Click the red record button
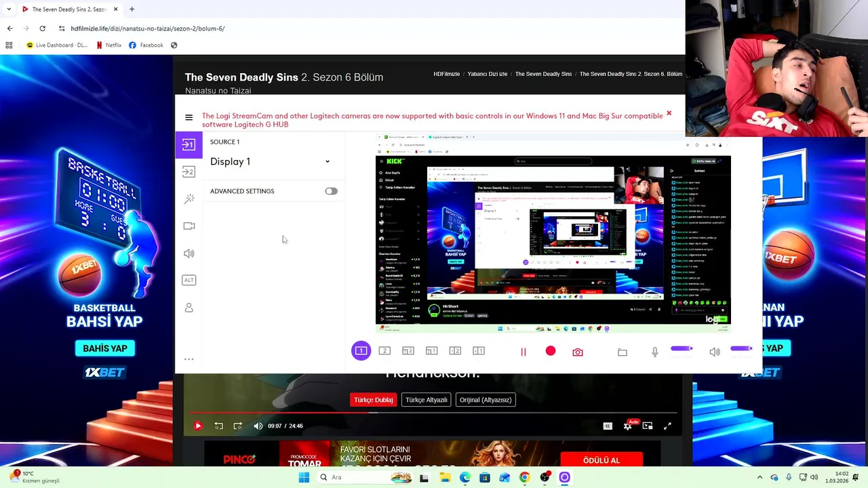 (551, 351)
